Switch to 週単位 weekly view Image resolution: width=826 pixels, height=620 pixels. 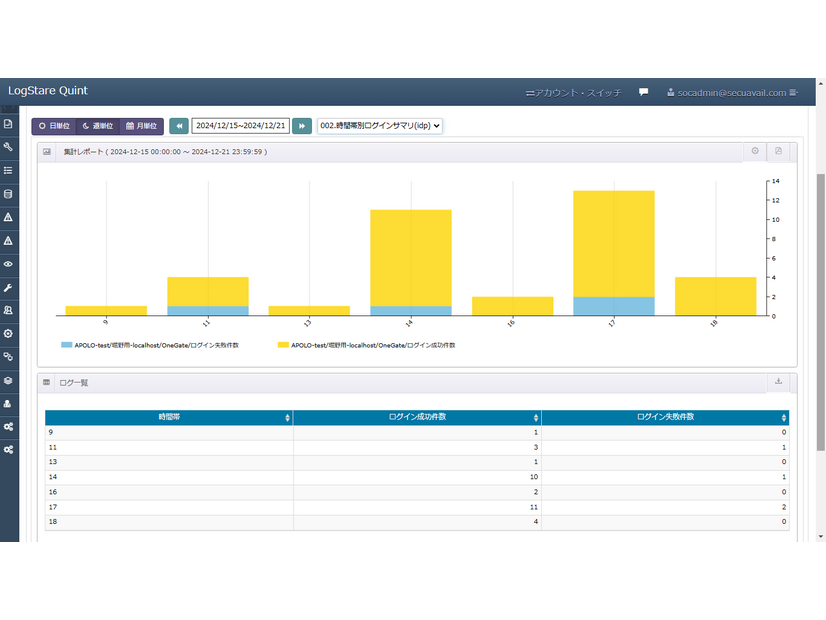tap(97, 126)
